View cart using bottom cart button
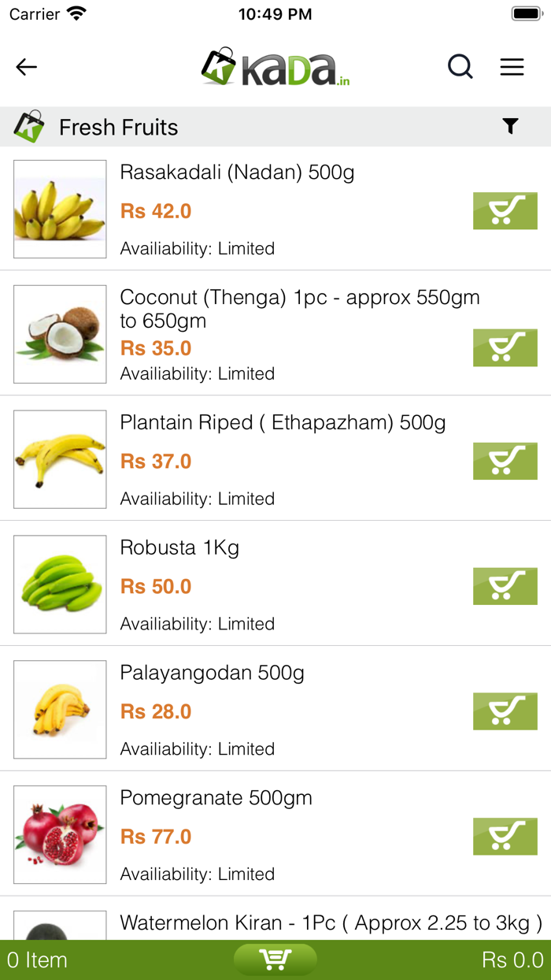551x980 pixels. 275,960
